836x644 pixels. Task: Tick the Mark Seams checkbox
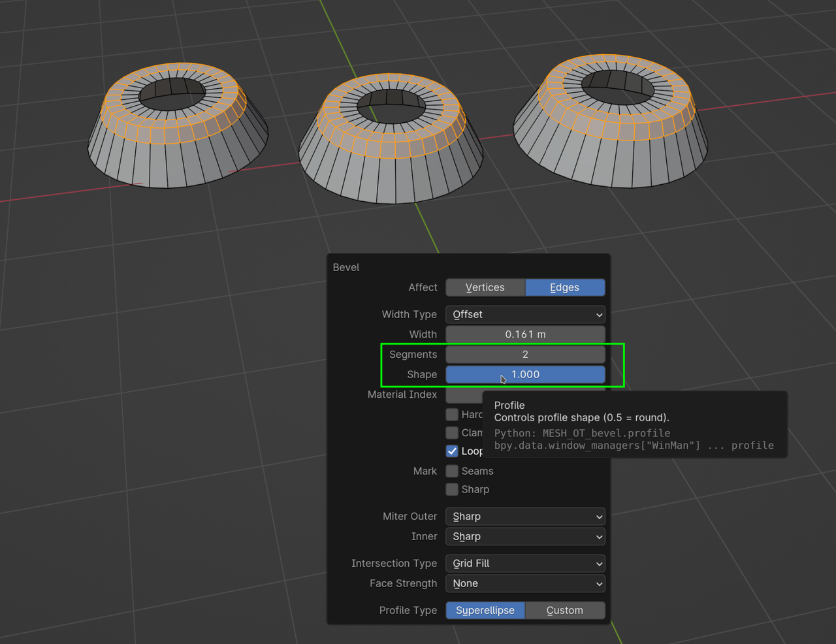(452, 471)
